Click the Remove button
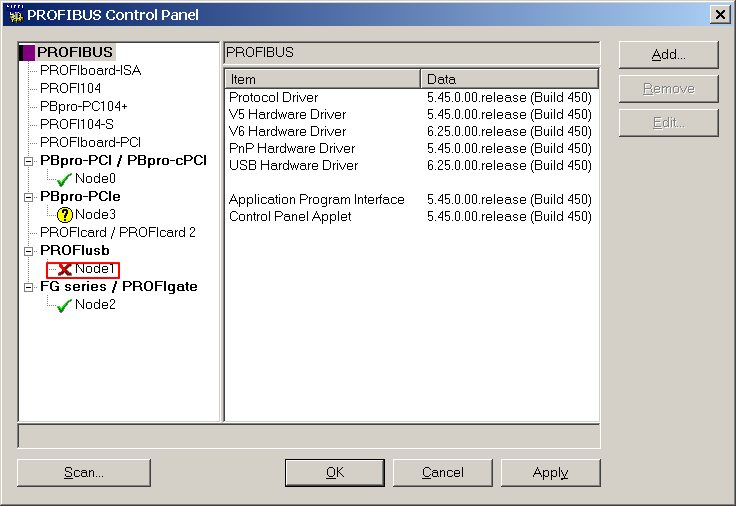Screen dimensions: 736x506 coord(668,89)
